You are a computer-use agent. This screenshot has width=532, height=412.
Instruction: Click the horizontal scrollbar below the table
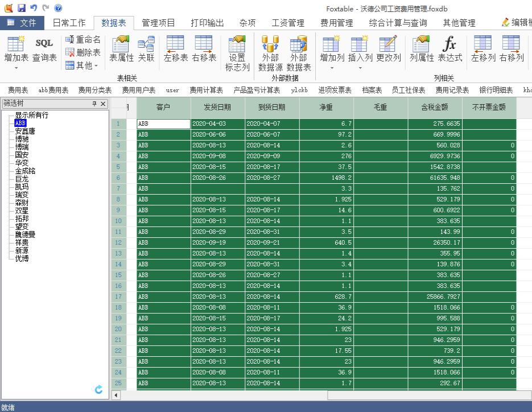point(398,395)
